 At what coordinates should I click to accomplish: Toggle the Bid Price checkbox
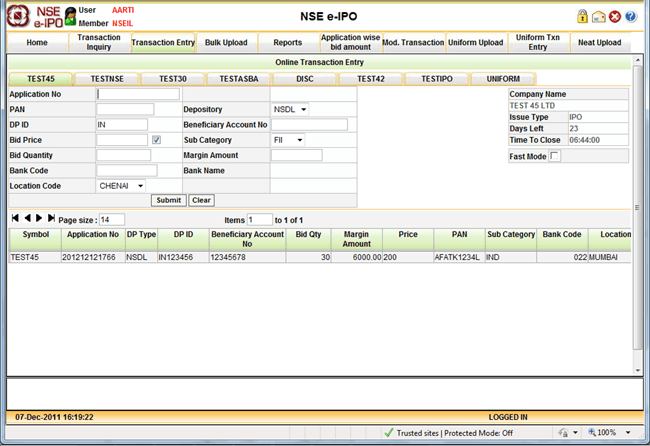point(156,140)
